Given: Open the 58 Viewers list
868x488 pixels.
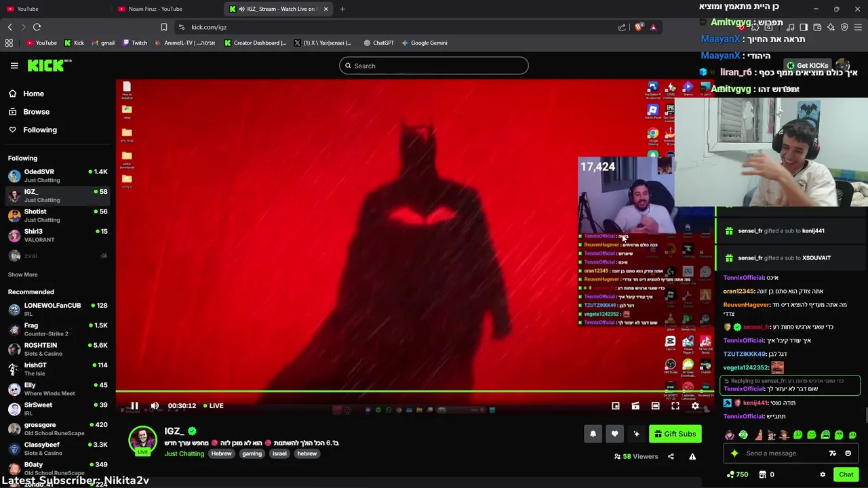Looking at the screenshot, I should (x=636, y=456).
